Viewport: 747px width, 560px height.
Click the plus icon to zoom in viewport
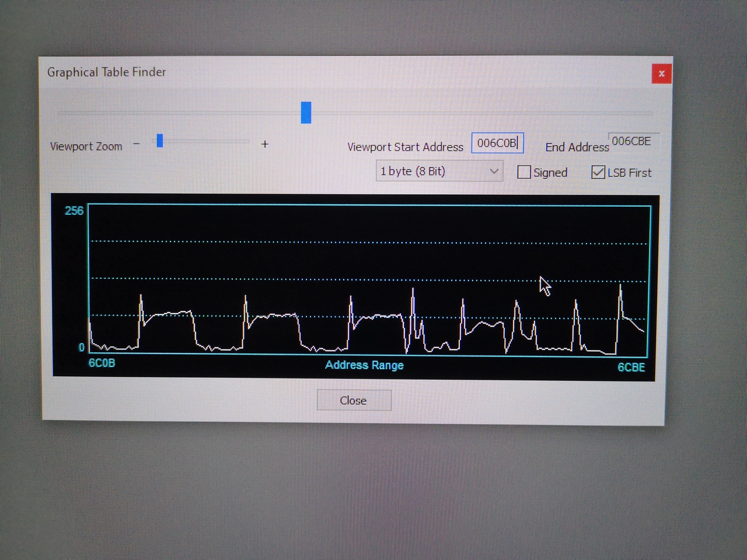(265, 144)
